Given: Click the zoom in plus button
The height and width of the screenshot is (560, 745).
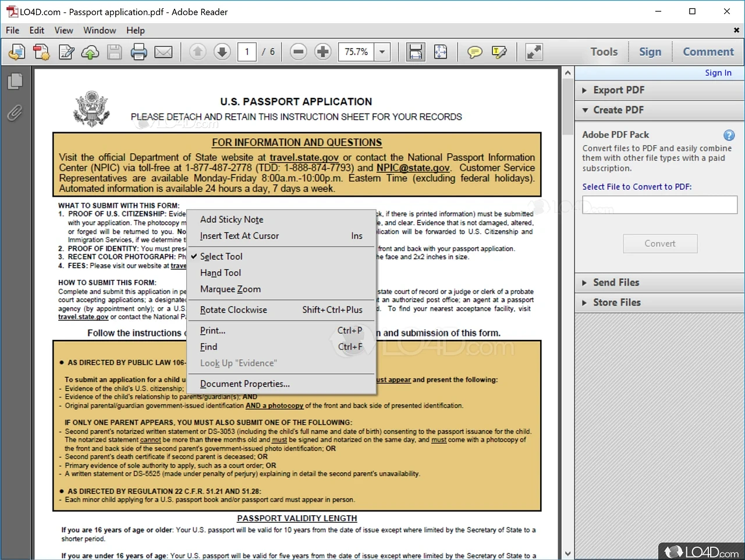Looking at the screenshot, I should coord(322,52).
